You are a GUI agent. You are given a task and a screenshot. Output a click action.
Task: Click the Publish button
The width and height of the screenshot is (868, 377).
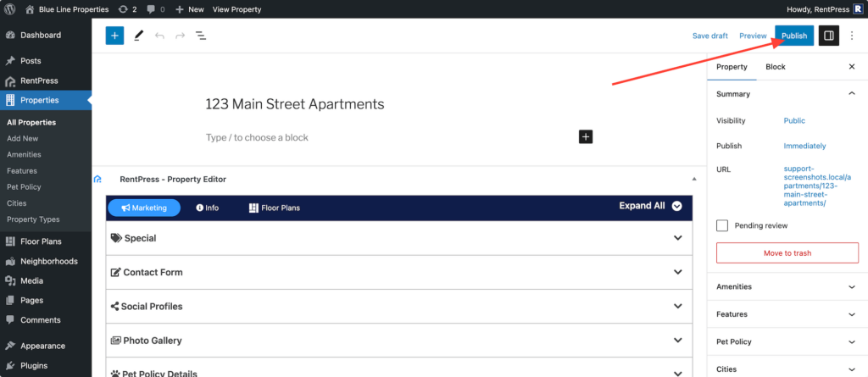click(794, 36)
